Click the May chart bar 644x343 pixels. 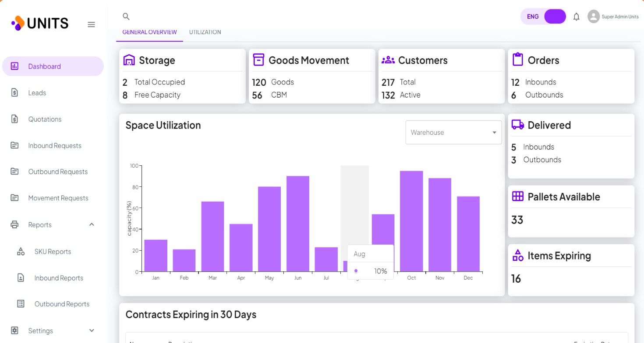[x=269, y=229]
